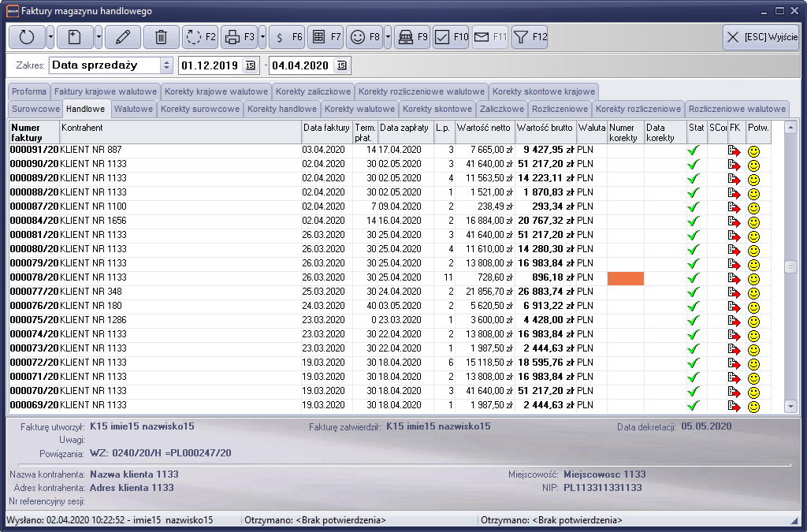Switch to the Walutowe tab
The image size is (807, 532).
coord(132,109)
